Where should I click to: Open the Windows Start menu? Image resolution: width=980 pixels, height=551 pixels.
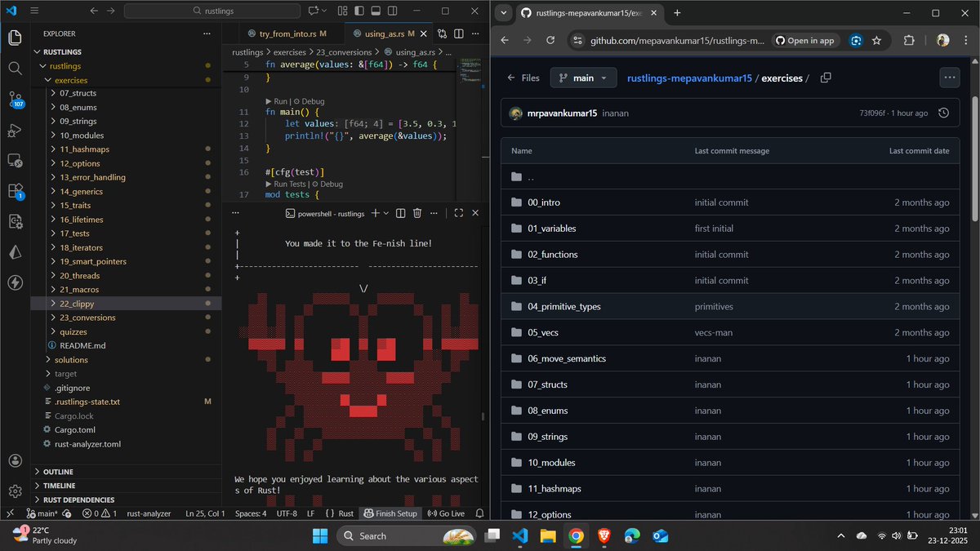point(319,535)
